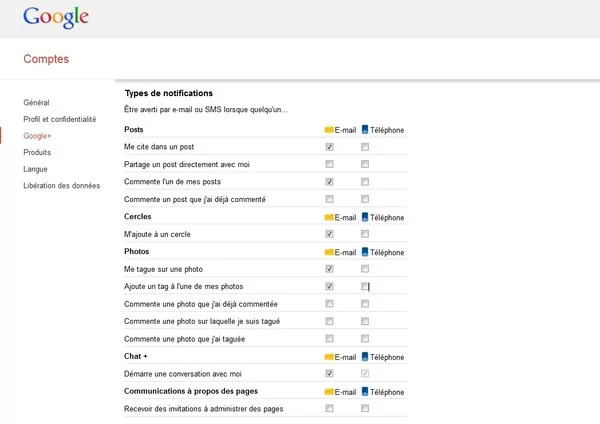Click the phone icon in Photos header

[x=365, y=252]
